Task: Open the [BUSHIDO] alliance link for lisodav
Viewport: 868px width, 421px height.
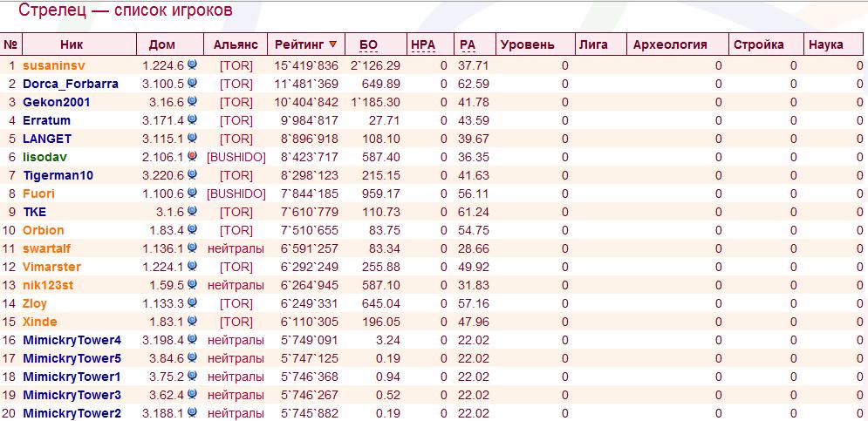Action: 236,157
